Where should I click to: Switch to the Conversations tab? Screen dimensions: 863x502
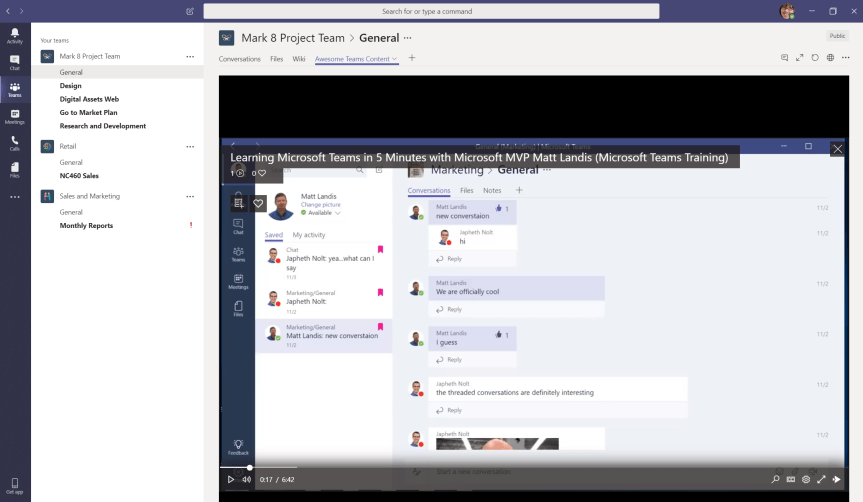(239, 59)
